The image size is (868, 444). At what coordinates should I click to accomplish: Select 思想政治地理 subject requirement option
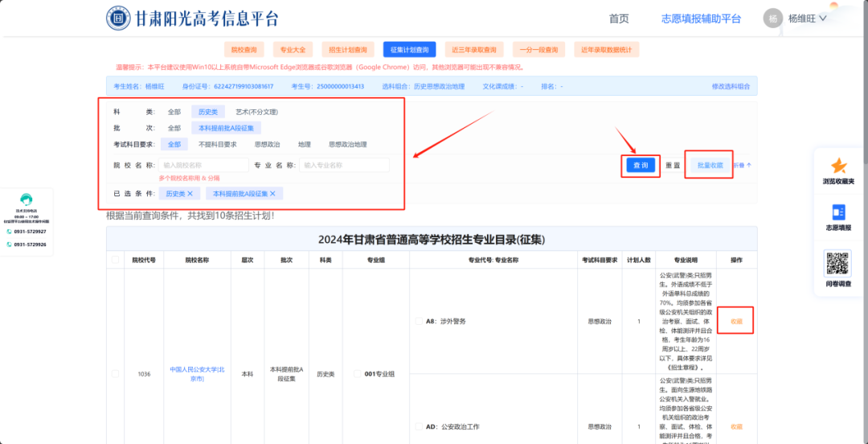[x=348, y=144]
